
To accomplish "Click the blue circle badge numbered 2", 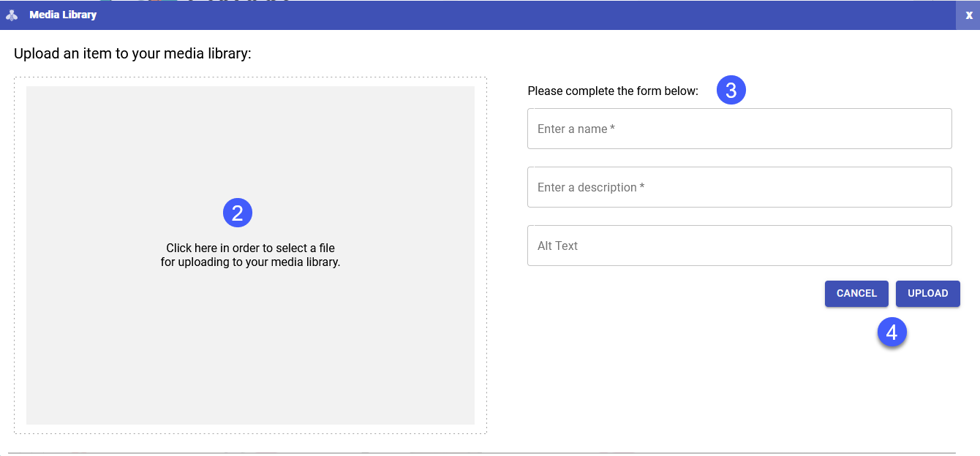I will point(238,213).
